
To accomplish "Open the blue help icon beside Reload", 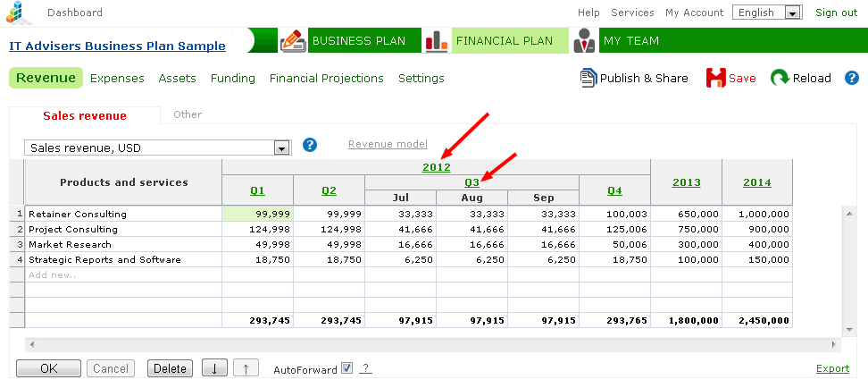I will click(851, 78).
